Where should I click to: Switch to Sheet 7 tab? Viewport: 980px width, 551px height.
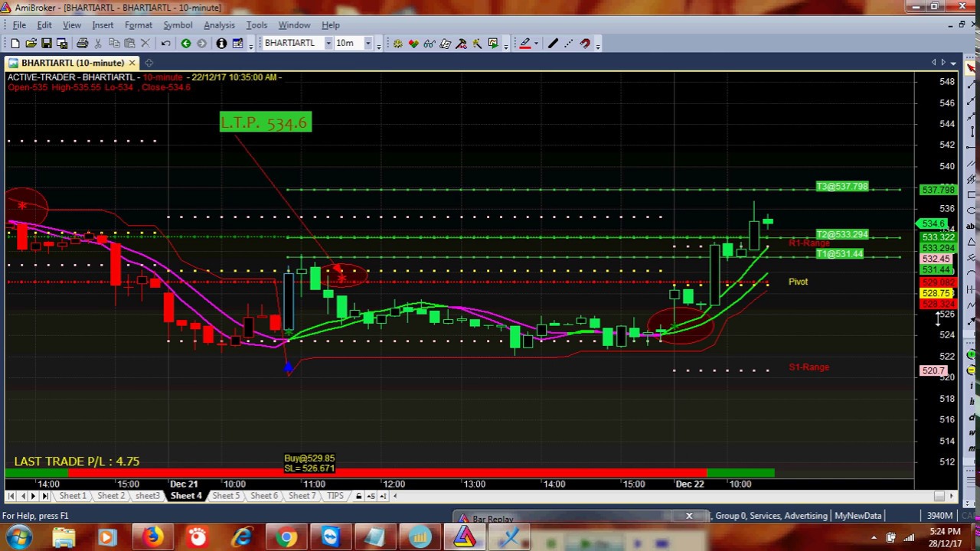point(302,496)
